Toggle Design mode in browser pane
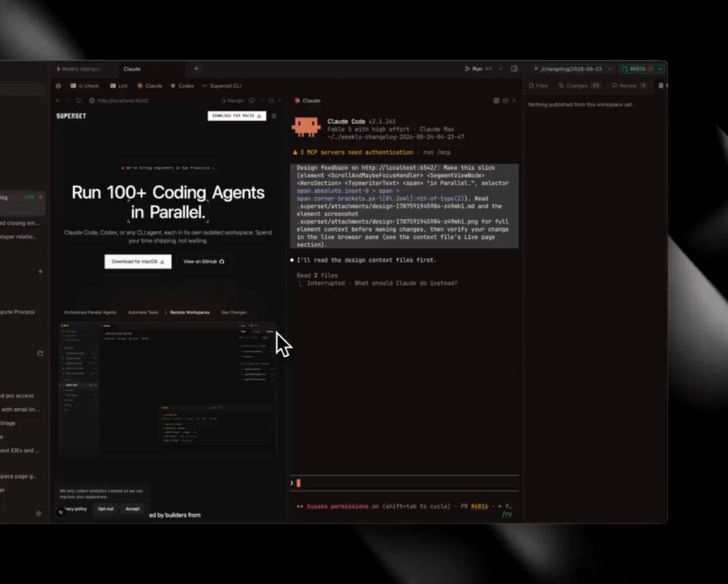 pos(232,101)
